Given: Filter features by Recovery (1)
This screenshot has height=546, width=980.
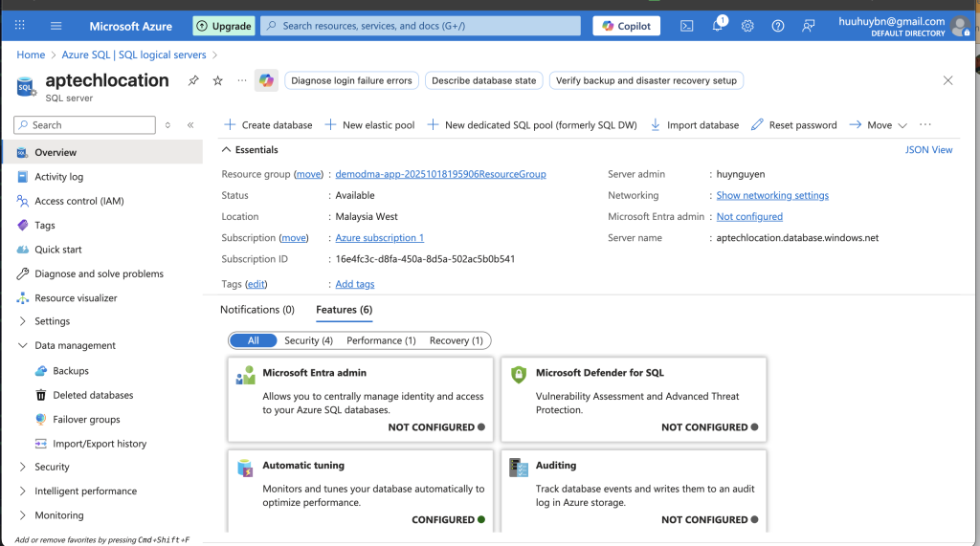Looking at the screenshot, I should [456, 340].
